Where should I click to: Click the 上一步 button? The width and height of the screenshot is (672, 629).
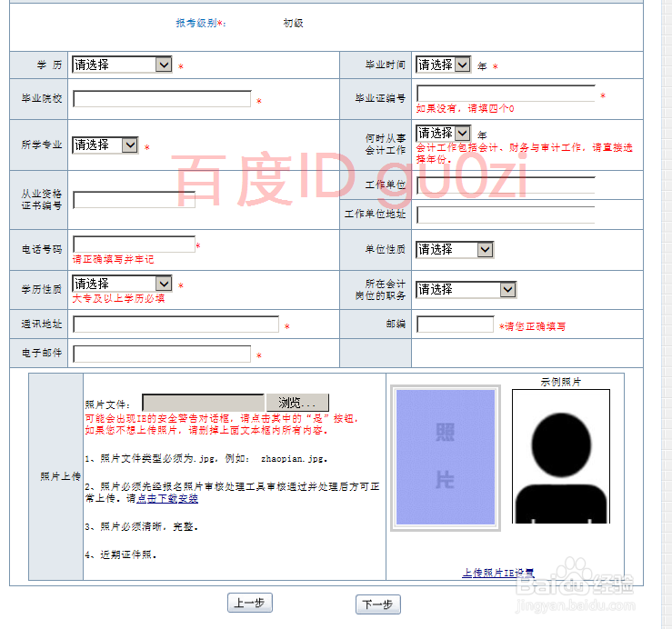(x=250, y=603)
